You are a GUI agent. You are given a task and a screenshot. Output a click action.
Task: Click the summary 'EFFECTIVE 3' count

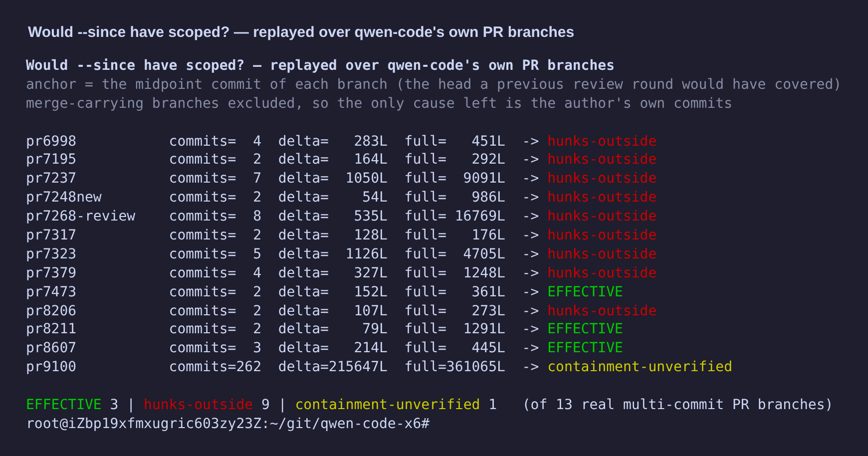[72, 405]
